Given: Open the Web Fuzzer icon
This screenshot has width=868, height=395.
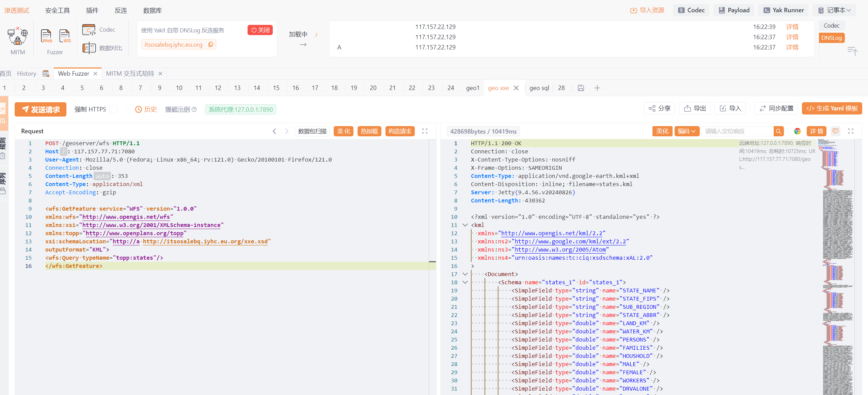Looking at the screenshot, I should (46, 36).
